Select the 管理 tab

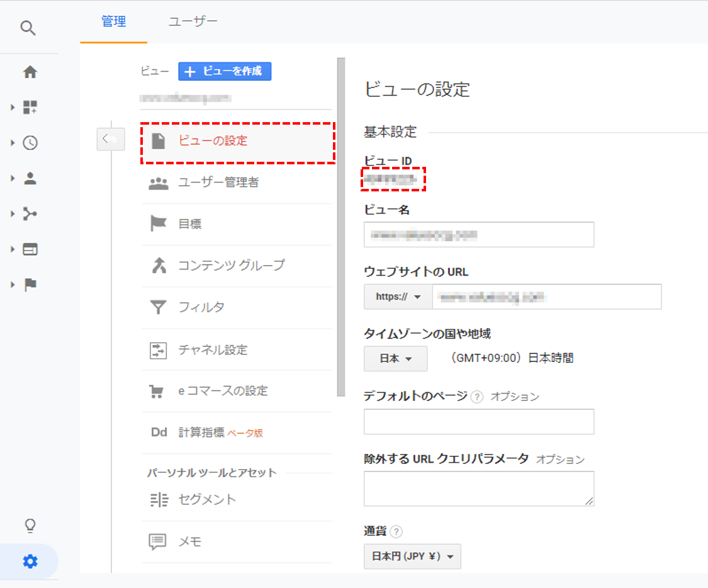[113, 21]
